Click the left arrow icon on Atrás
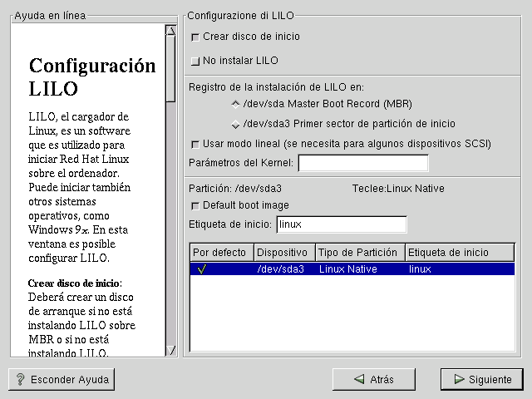 pos(358,379)
